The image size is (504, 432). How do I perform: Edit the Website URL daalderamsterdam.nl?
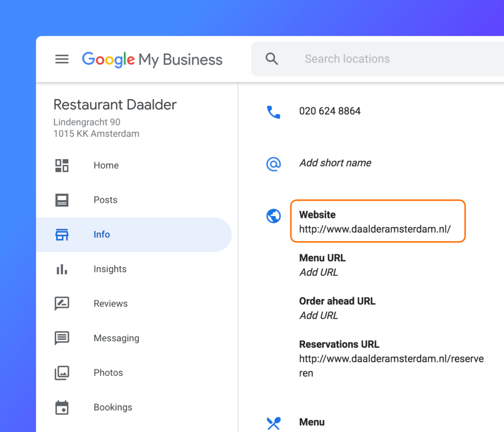click(375, 229)
